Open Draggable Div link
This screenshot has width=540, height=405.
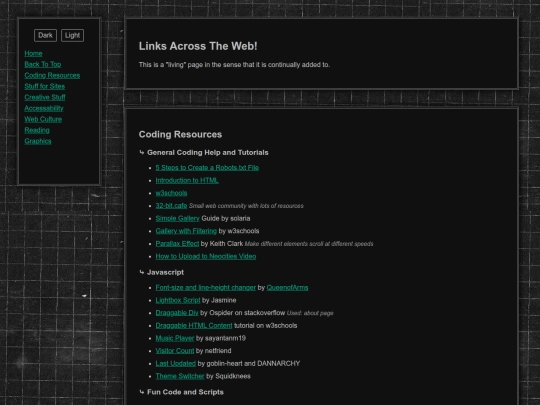click(x=177, y=313)
